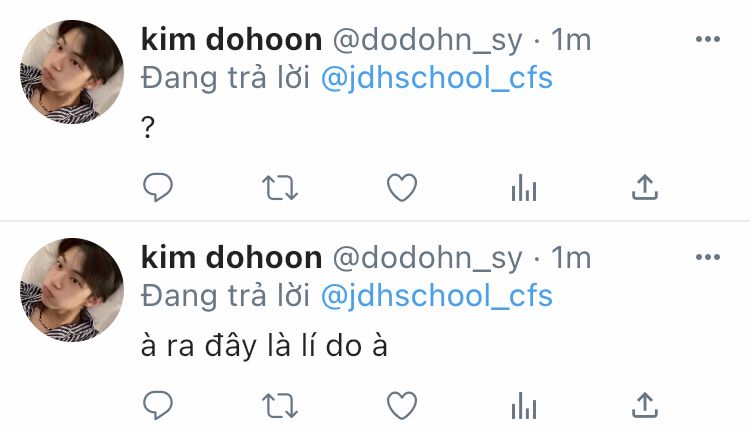The image size is (750, 432).
Task: Share the "?" tweet
Action: pos(645,187)
